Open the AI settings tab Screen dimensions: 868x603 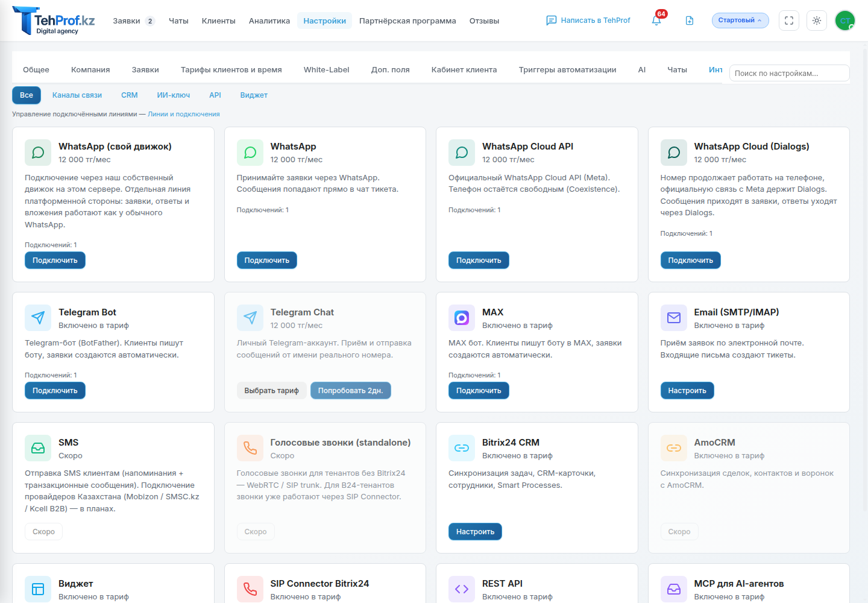click(642, 70)
